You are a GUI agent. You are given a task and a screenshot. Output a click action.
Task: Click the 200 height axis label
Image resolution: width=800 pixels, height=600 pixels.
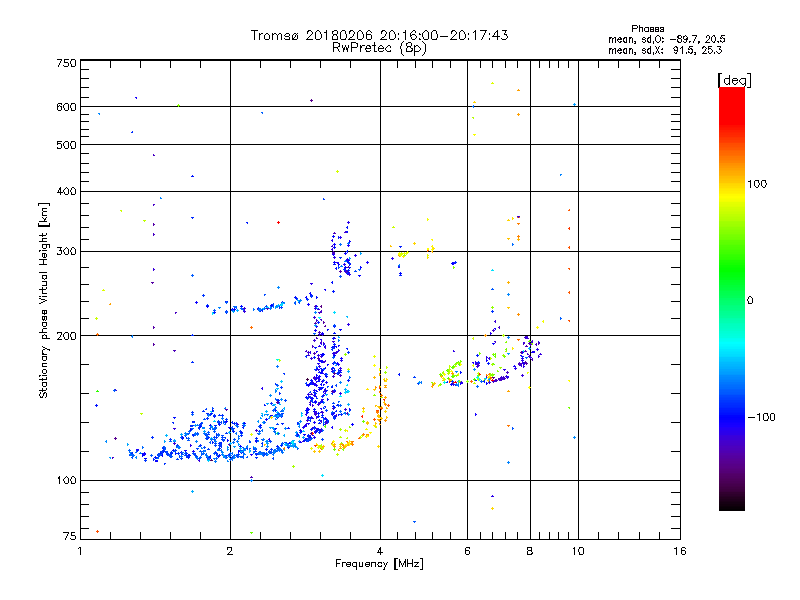pyautogui.click(x=66, y=336)
